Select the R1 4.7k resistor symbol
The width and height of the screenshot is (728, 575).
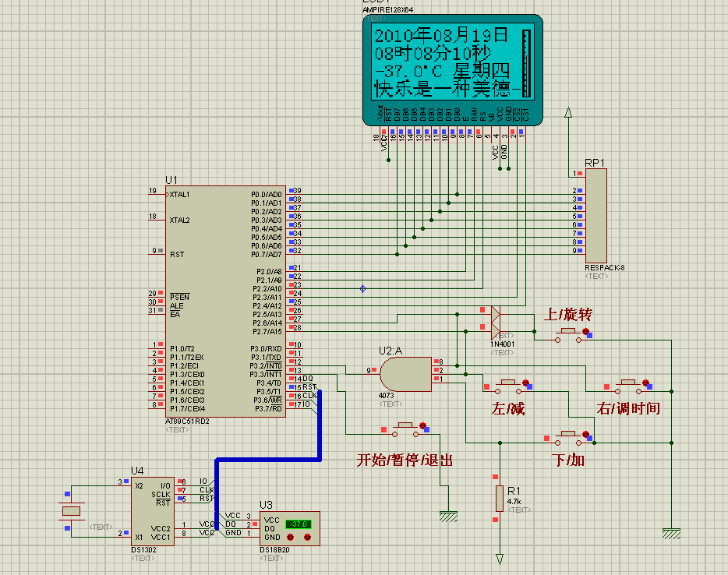point(500,499)
